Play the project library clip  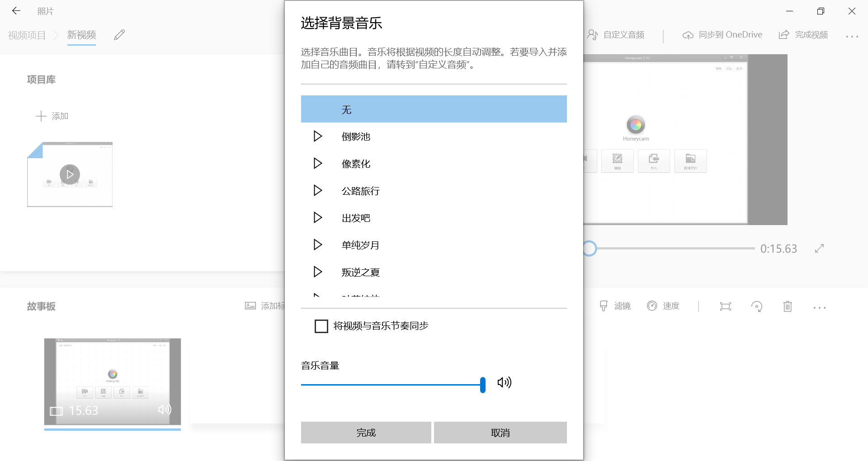(x=70, y=174)
